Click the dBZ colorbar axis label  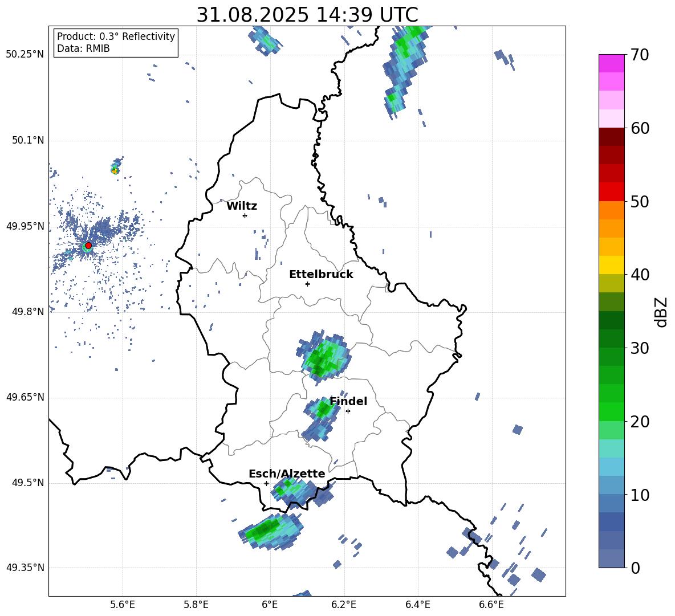(661, 312)
